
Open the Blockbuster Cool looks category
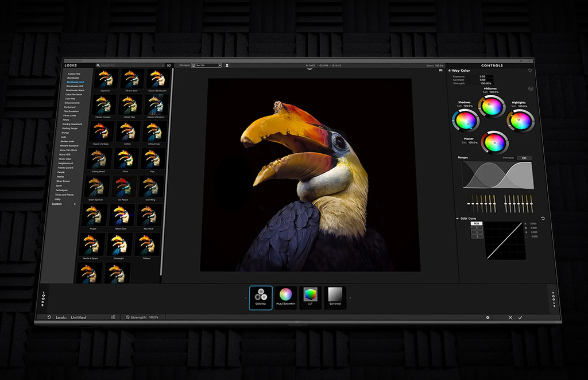click(75, 82)
